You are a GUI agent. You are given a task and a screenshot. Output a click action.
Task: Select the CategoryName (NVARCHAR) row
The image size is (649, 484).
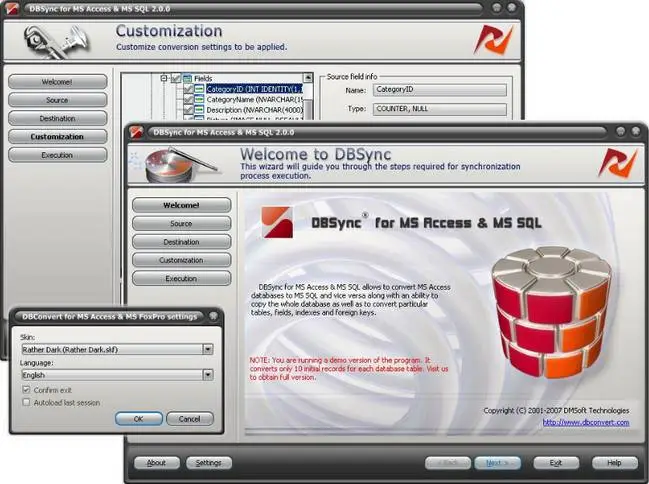click(x=255, y=99)
